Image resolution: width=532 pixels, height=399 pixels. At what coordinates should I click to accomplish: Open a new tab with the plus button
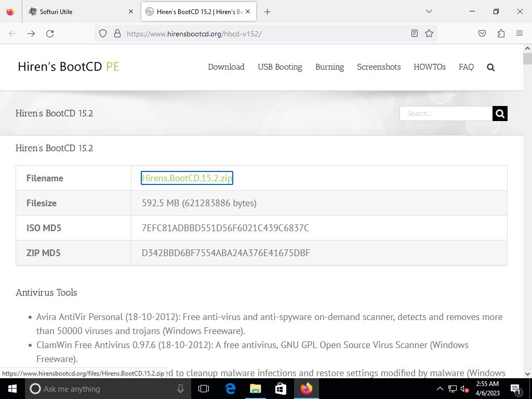pos(267,11)
